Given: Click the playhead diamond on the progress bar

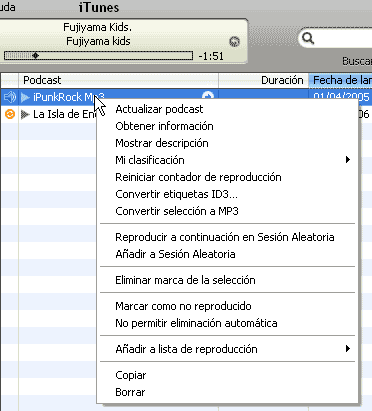Looking at the screenshot, I should click(x=36, y=56).
